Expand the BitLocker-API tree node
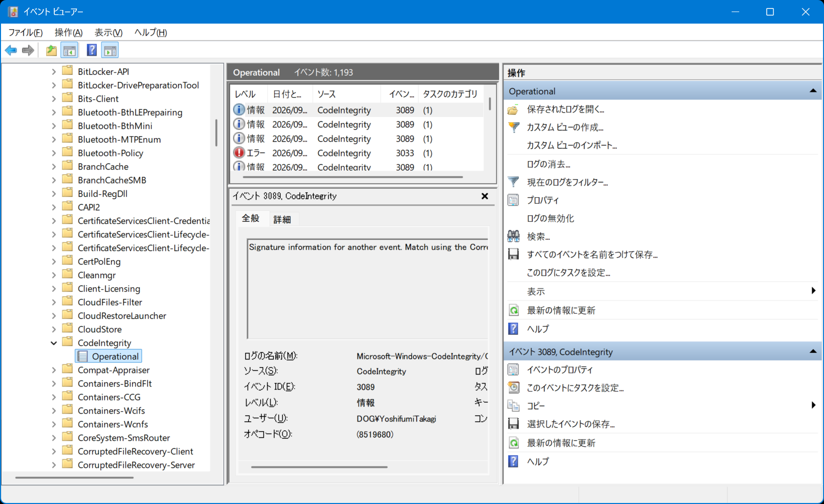 coord(54,72)
